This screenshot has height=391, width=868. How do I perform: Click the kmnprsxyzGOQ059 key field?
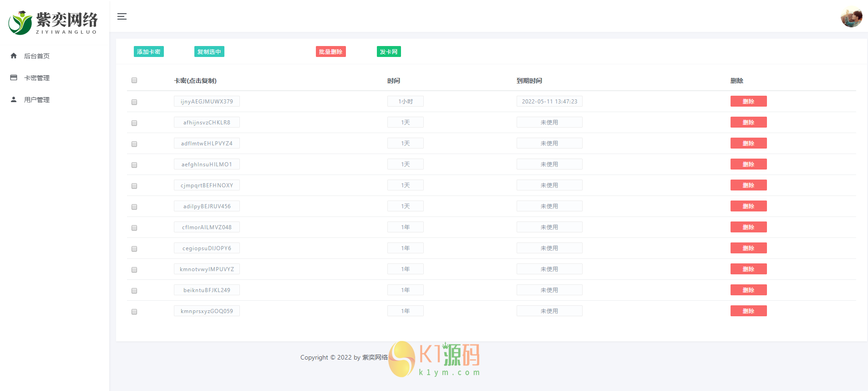pyautogui.click(x=207, y=311)
